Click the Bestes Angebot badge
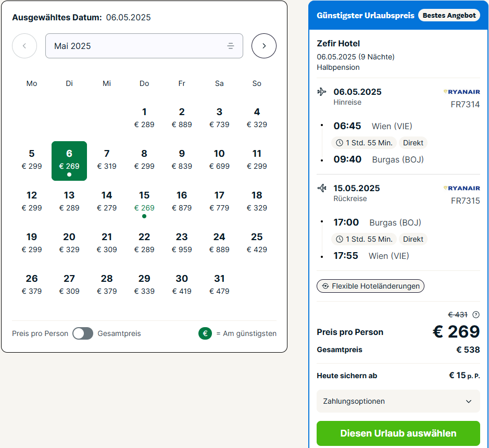Viewport: 489px width, 448px height. pos(449,15)
